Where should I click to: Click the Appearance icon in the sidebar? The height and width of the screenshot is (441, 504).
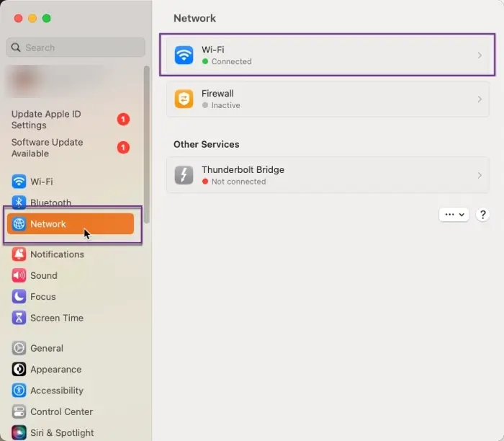(19, 369)
